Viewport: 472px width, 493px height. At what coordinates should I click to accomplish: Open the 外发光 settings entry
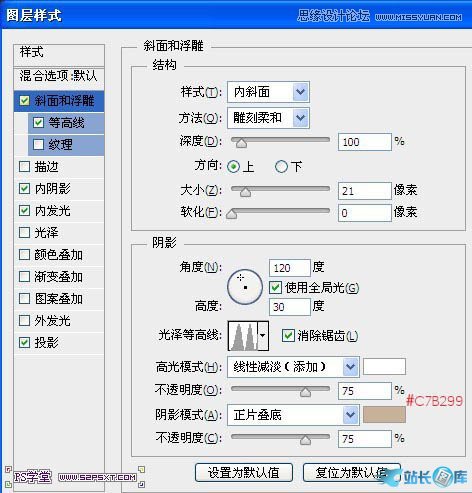[x=52, y=321]
